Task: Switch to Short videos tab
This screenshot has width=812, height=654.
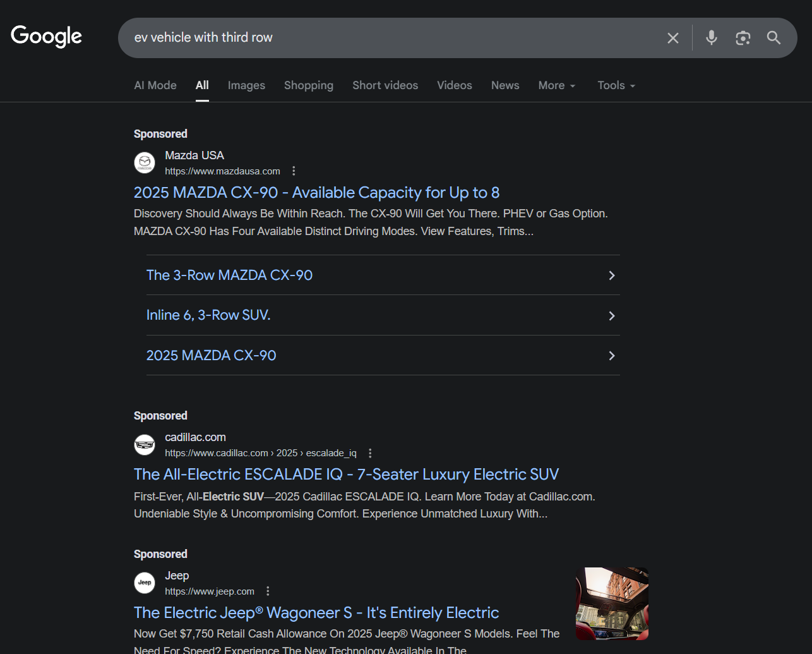Action: point(385,85)
